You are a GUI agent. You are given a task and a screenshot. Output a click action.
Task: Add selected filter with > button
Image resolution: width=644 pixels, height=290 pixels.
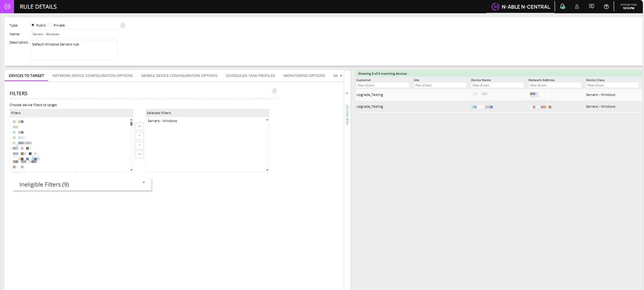139,135
